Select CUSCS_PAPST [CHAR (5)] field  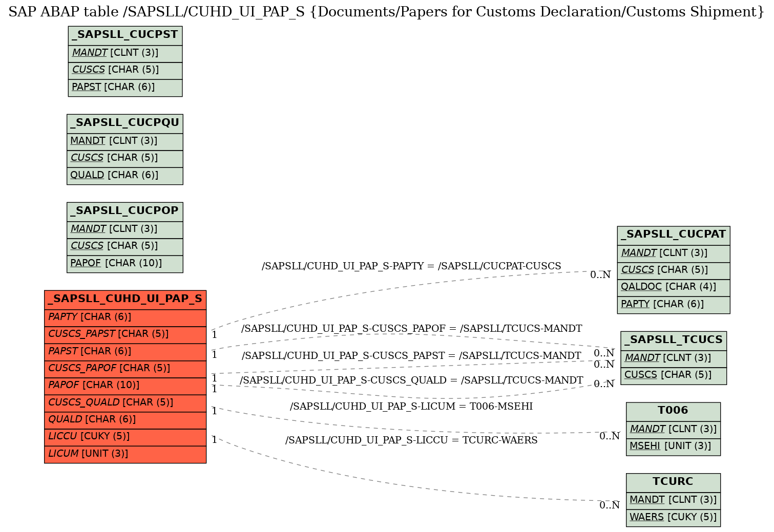click(125, 334)
